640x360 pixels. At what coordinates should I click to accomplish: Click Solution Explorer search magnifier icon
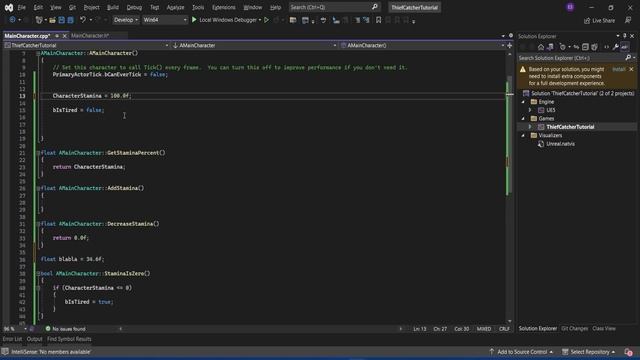pos(628,58)
